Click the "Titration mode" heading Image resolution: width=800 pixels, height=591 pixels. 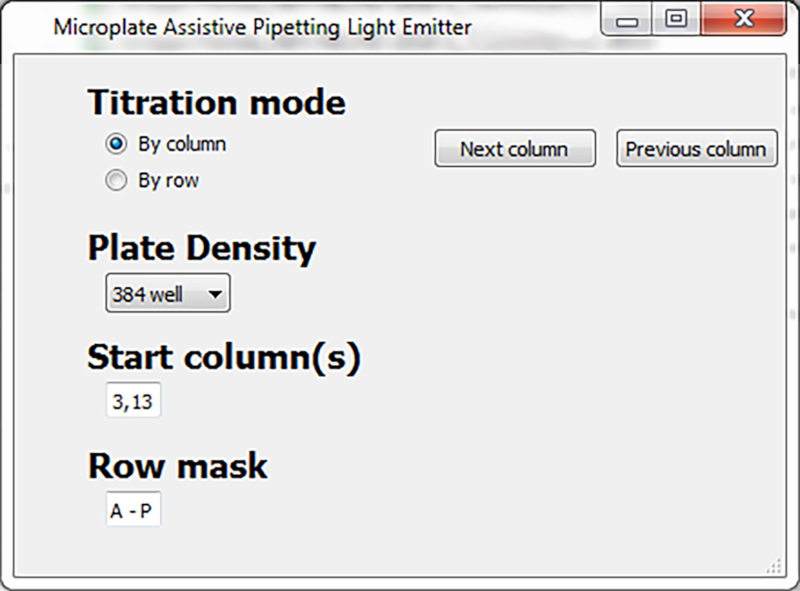coord(216,102)
